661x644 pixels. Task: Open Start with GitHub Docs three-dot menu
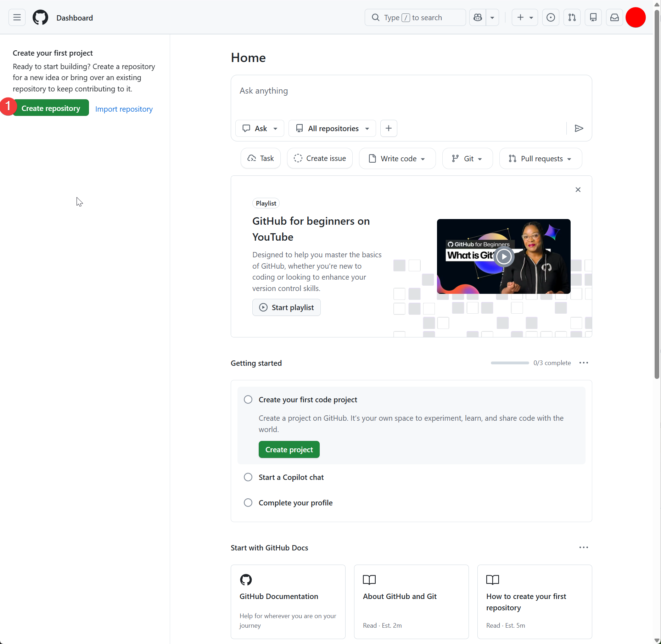(x=584, y=548)
